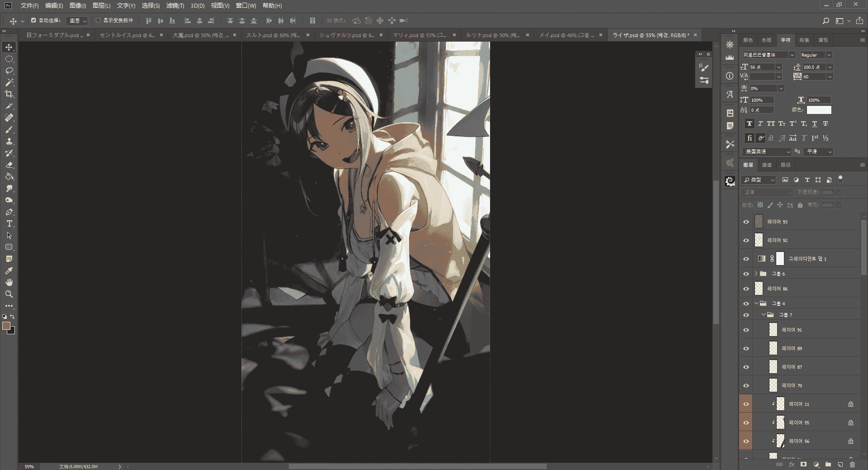868x470 pixels.
Task: Expand the 그룹 6 layer group
Action: tap(756, 274)
